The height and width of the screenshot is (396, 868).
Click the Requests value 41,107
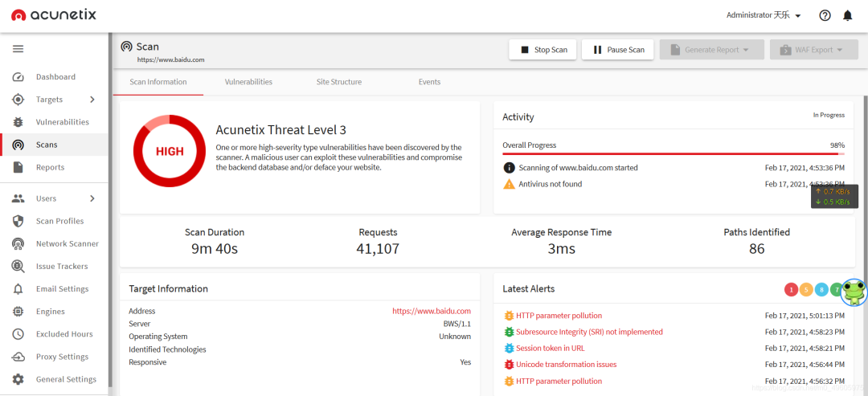tap(378, 249)
